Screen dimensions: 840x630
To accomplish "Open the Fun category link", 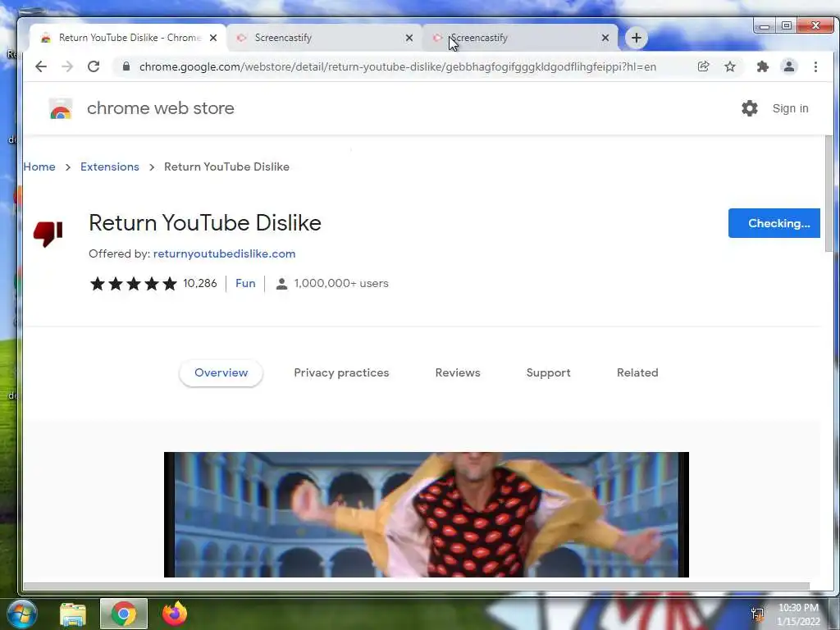I will coord(245,283).
